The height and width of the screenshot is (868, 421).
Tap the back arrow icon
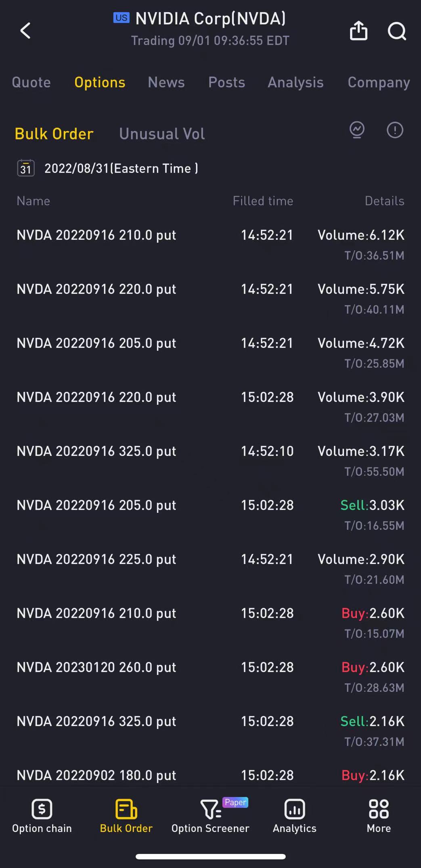pos(25,31)
